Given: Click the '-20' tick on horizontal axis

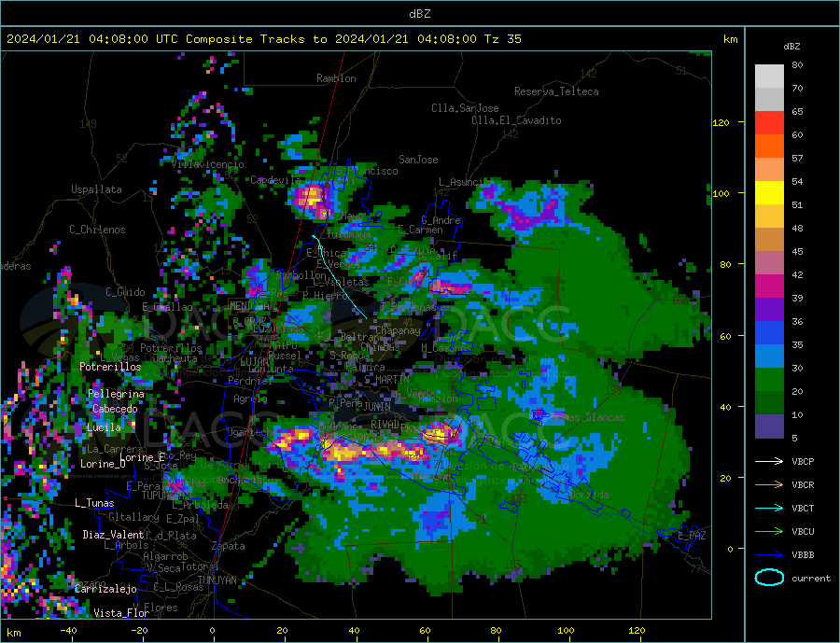Looking at the screenshot, I should [139, 630].
